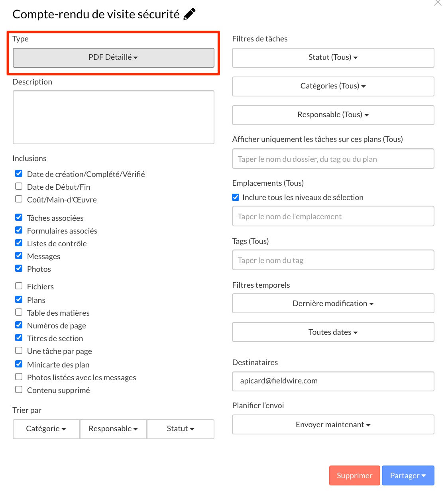Open the Responsable (Tous) filter dropdown

[x=333, y=115]
